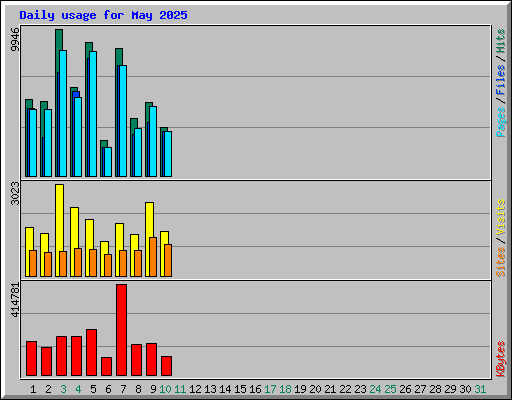Image resolution: width=512 pixels, height=400 pixels.
Task: Select green day 17 on the x-axis
Action: coord(270,389)
